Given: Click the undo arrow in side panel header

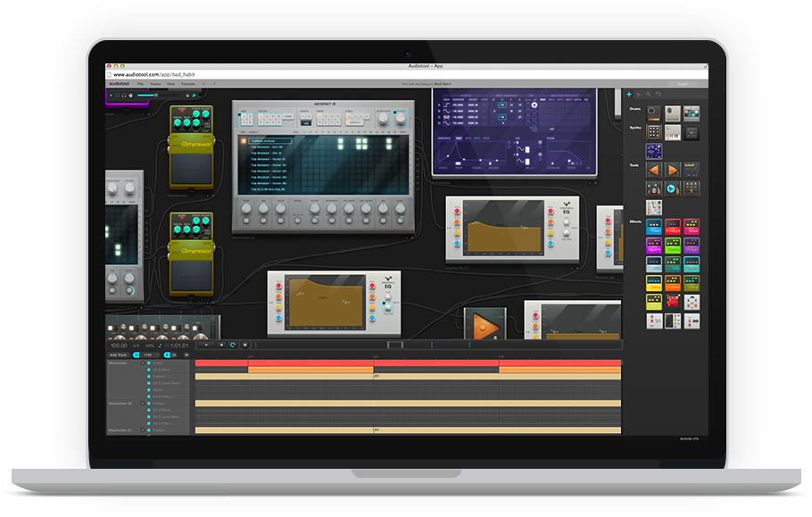Looking at the screenshot, I should point(659,94).
